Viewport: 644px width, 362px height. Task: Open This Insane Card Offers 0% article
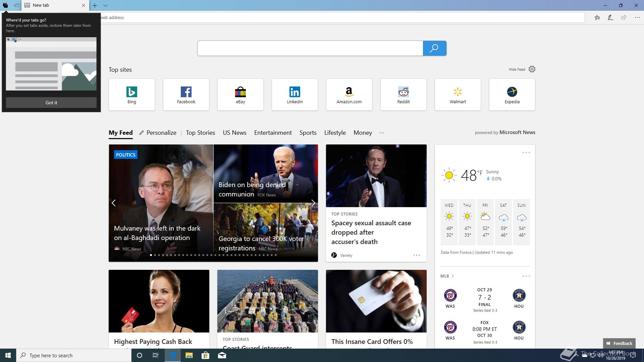click(x=372, y=342)
